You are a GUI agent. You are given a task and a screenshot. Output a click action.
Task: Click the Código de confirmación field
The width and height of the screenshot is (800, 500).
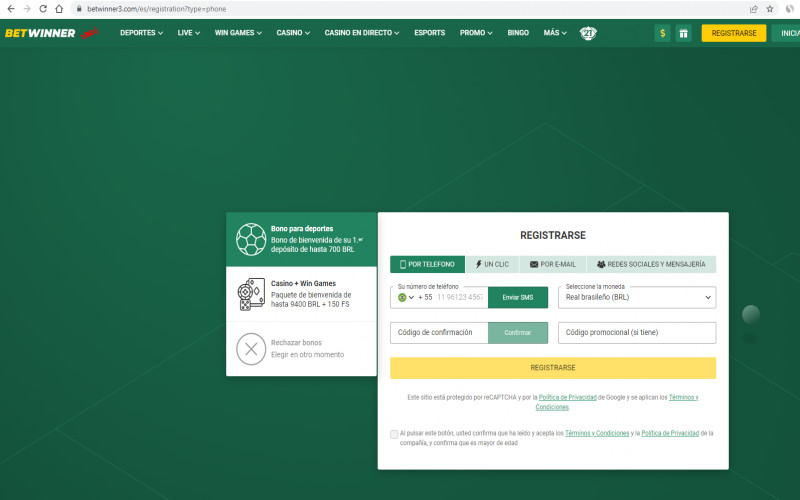[439, 333]
